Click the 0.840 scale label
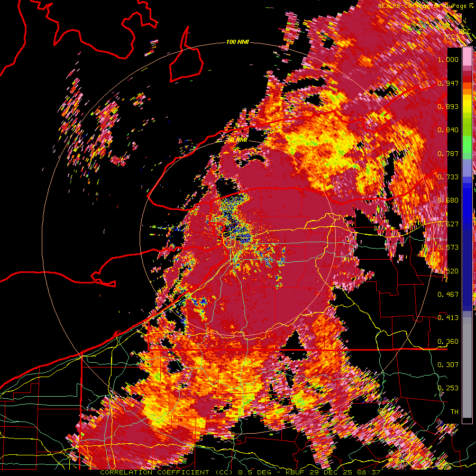This screenshot has width=476, height=476. pyautogui.click(x=448, y=130)
